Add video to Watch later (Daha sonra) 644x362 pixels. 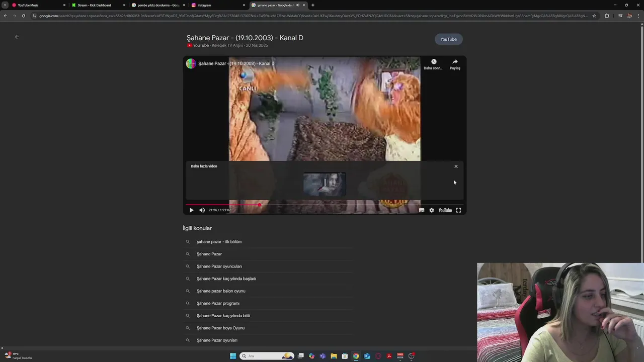(x=433, y=64)
